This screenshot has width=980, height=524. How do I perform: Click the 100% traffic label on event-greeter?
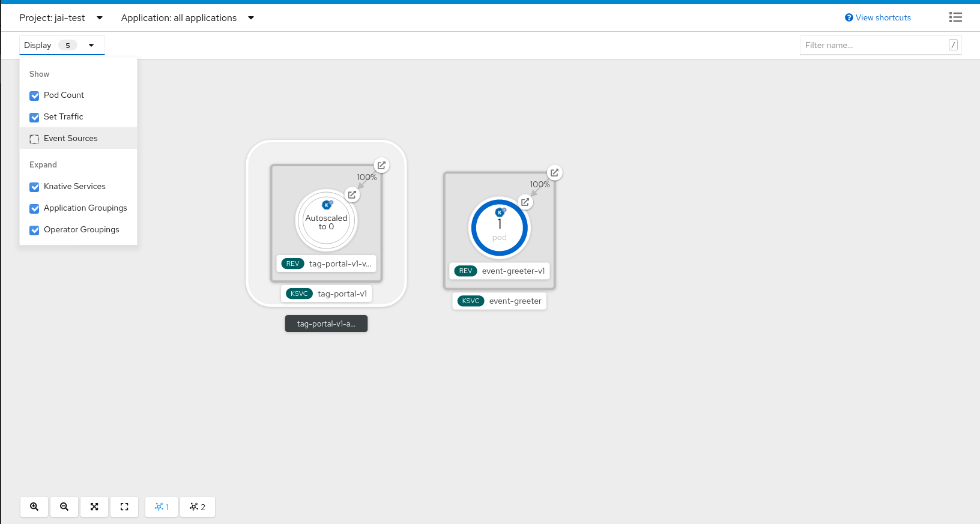540,184
